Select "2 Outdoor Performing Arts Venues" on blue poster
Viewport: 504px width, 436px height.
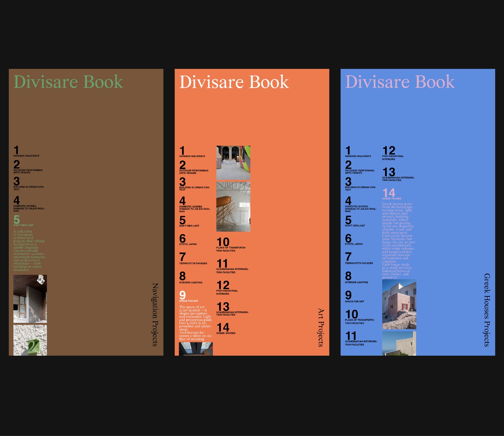coord(360,167)
